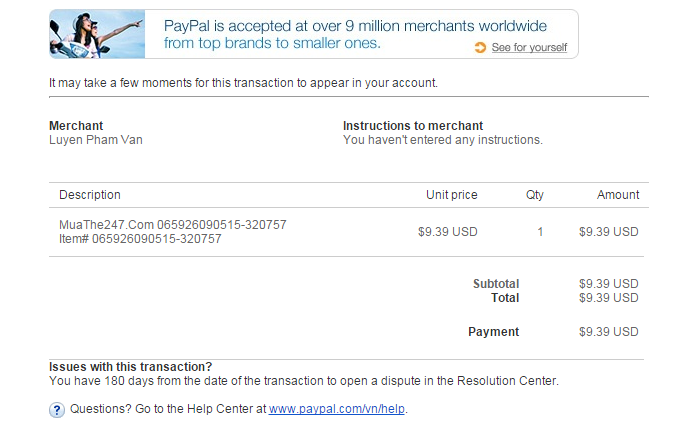Click merchant name Luyen Pham Van
The image size is (692, 443).
pyautogui.click(x=96, y=140)
